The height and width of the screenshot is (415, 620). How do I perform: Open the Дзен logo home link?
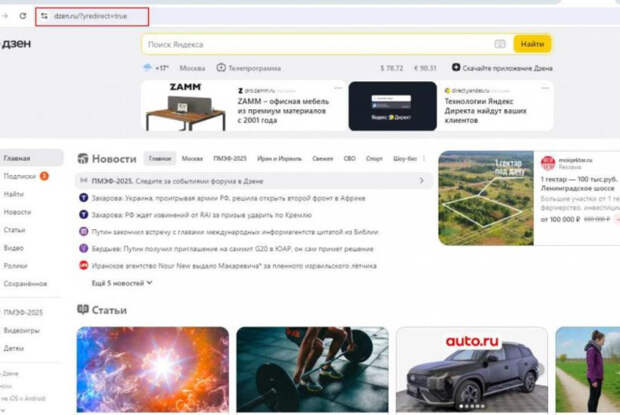pos(16,43)
